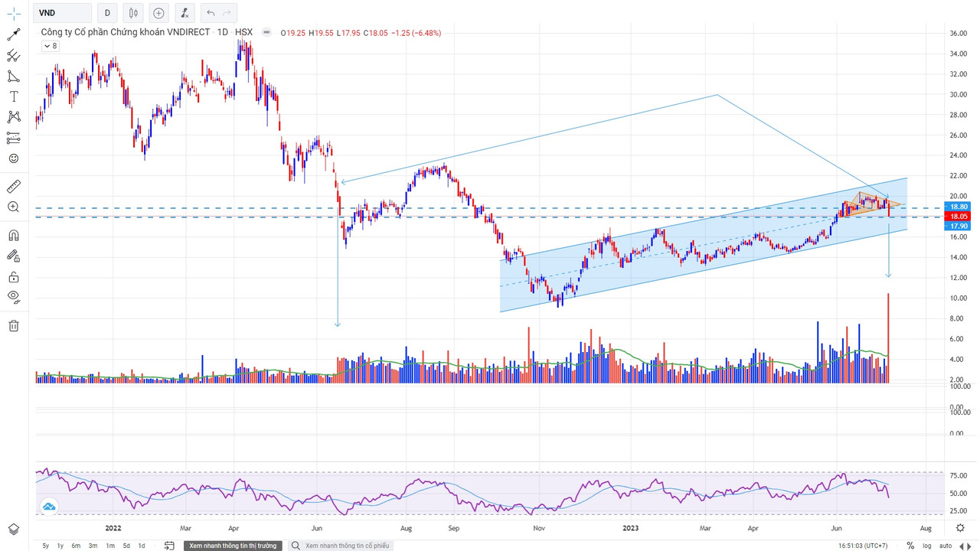This screenshot has height=551, width=980.
Task: Click the Xem nhanh thông tin cổ phiếu search field
Action: (341, 546)
